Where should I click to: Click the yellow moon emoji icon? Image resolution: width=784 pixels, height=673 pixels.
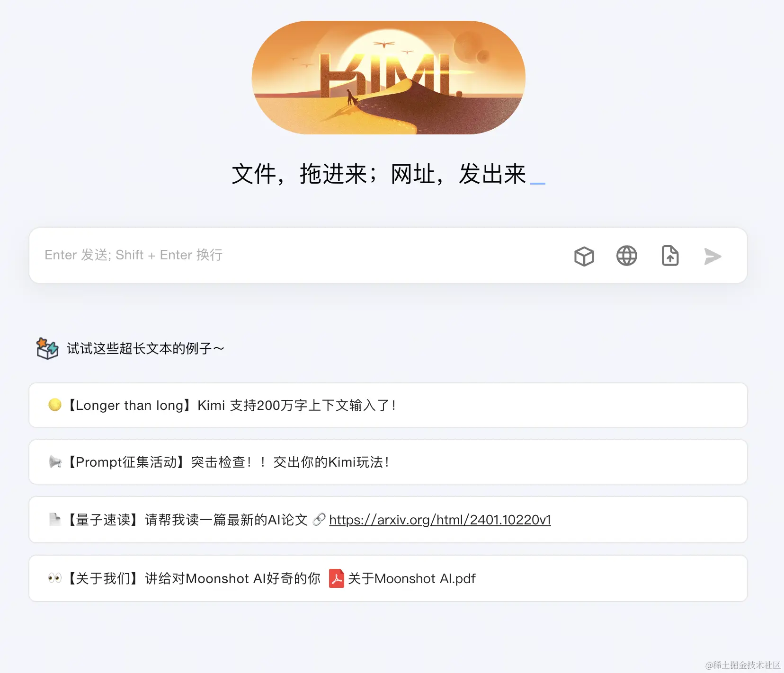click(55, 405)
